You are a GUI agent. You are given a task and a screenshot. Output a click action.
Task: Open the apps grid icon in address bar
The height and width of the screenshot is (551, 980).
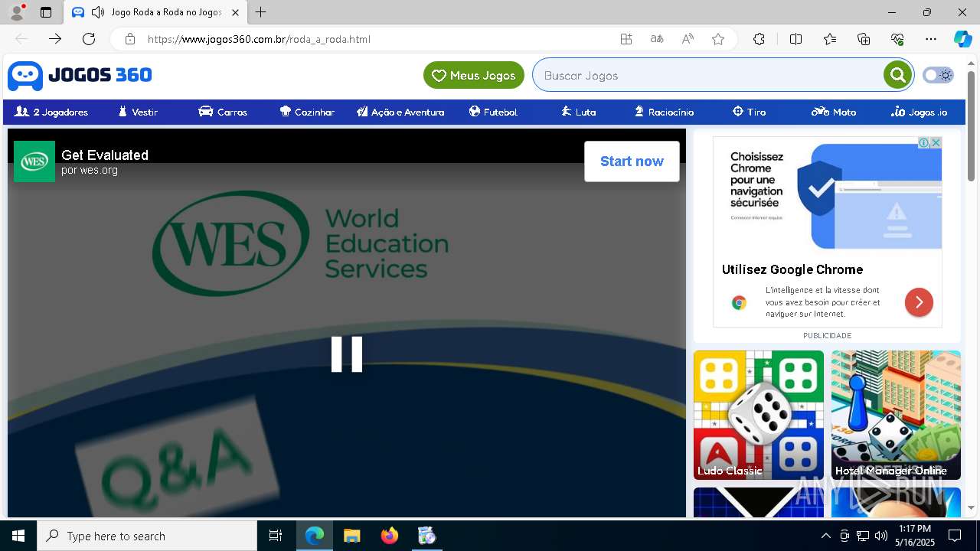[x=626, y=39]
